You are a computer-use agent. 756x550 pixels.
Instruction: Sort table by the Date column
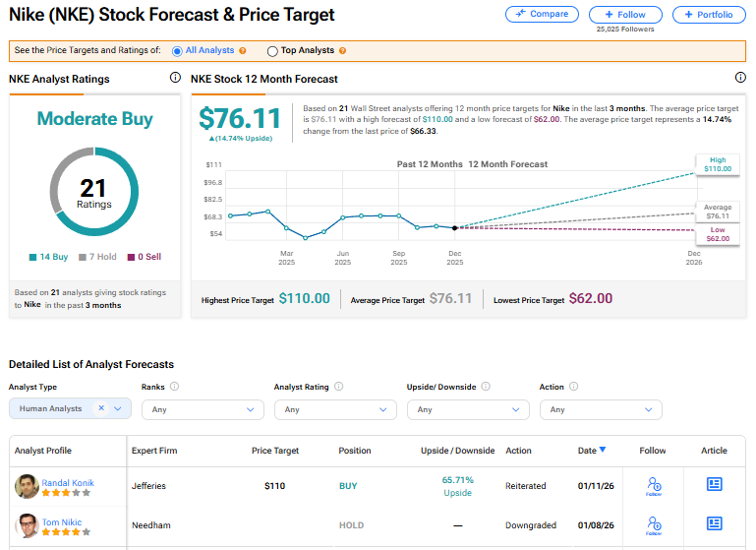coord(592,451)
